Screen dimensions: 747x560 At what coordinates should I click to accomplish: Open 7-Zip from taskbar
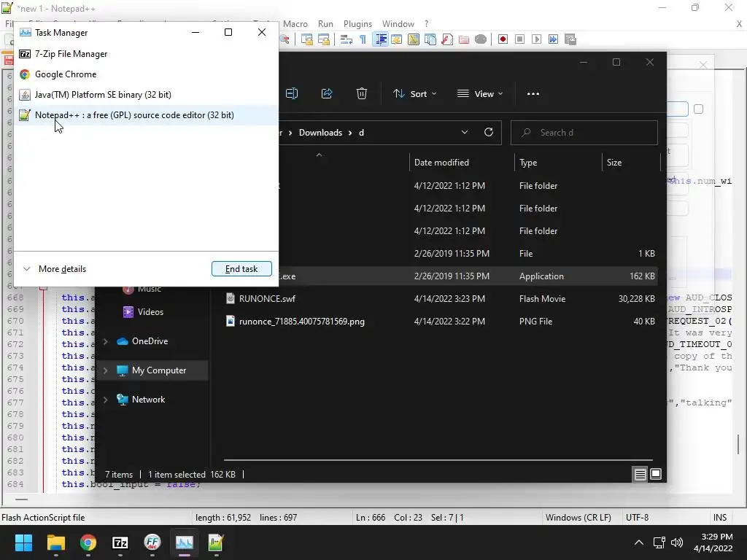(120, 542)
